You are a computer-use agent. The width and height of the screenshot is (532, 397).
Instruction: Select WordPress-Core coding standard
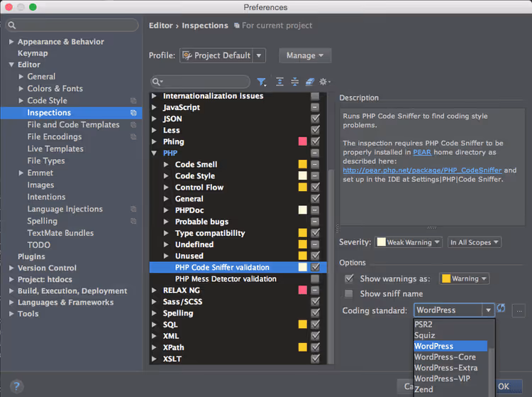pyautogui.click(x=450, y=357)
